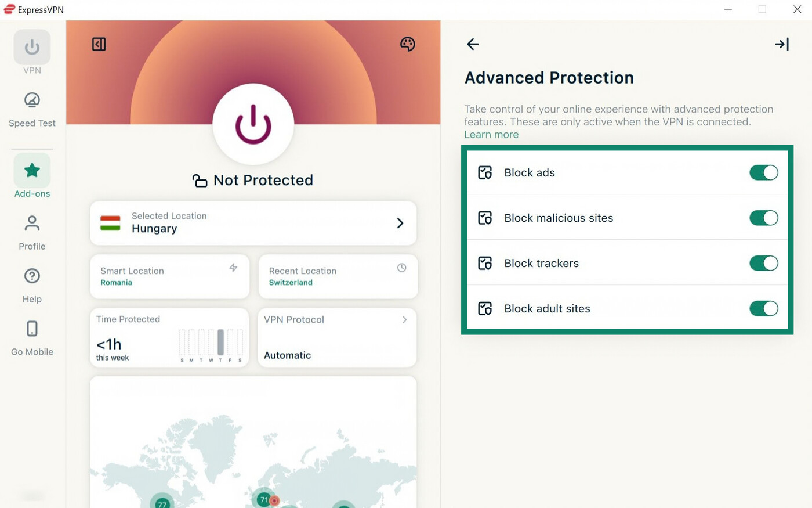The image size is (812, 508).
Task: Click the Advanced Protection heading
Action: point(549,78)
